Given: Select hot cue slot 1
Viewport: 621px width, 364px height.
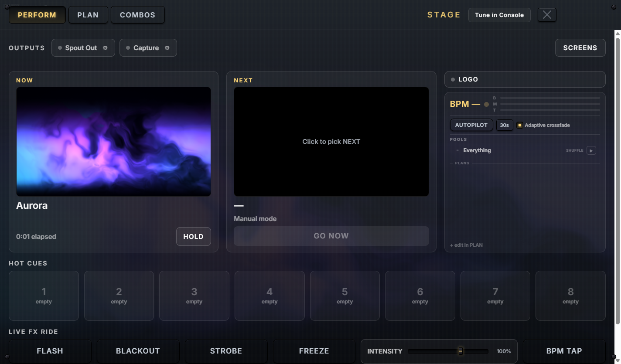Looking at the screenshot, I should click(x=44, y=296).
